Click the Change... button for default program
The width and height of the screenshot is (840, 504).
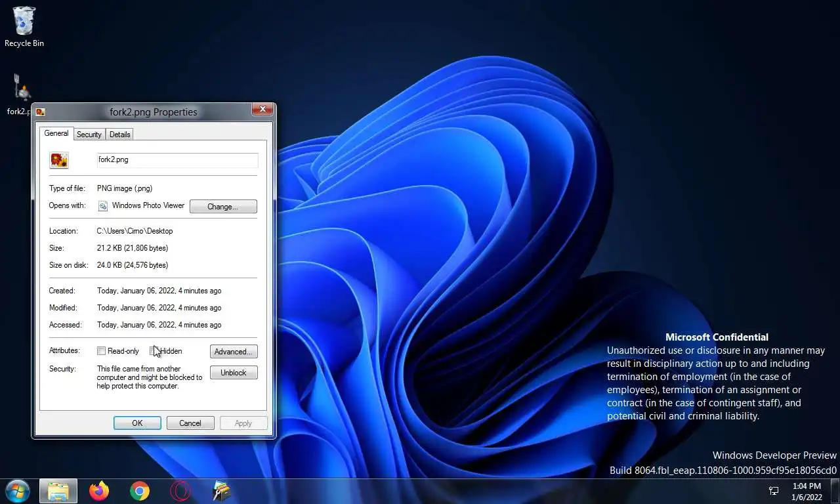[223, 207]
